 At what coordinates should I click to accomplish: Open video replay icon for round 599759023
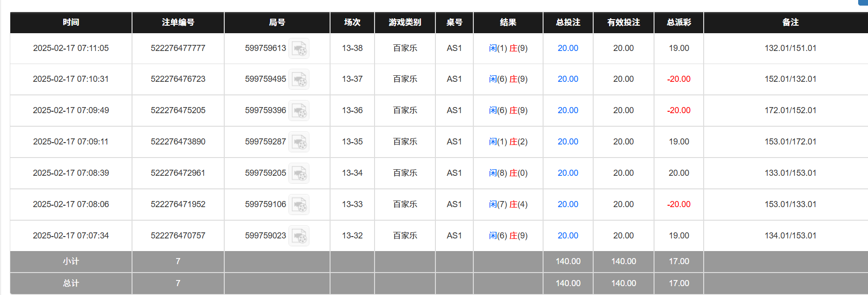coord(299,236)
